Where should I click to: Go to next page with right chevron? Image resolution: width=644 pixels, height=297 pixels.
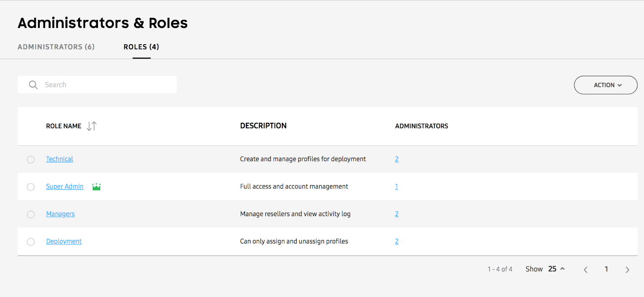pos(627,269)
